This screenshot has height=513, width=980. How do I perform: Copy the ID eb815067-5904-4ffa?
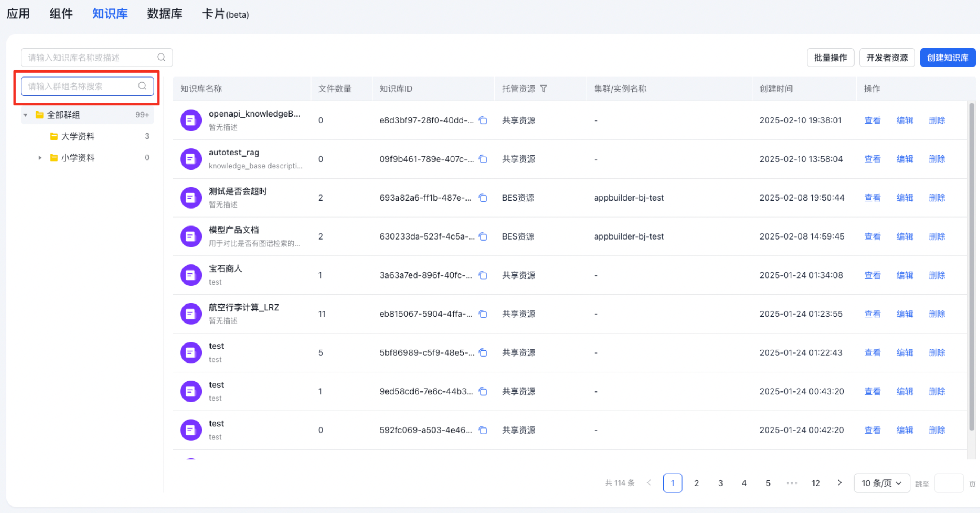[483, 314]
